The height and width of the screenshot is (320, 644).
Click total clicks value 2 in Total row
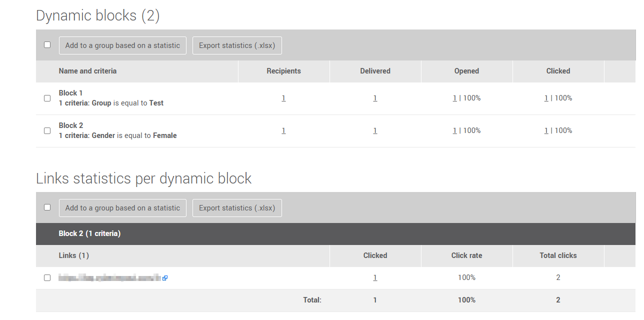click(558, 300)
